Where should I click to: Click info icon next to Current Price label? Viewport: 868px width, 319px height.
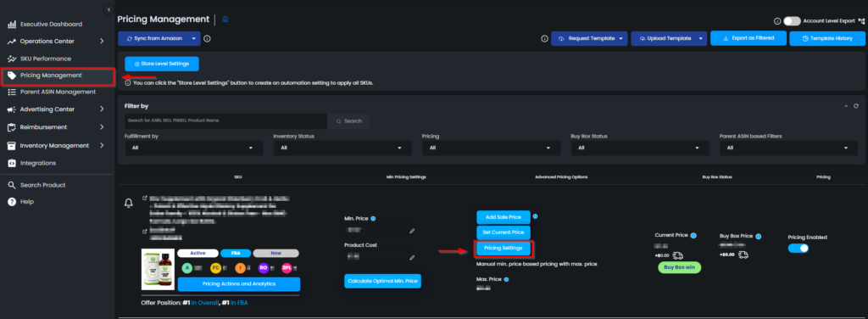pyautogui.click(x=693, y=235)
